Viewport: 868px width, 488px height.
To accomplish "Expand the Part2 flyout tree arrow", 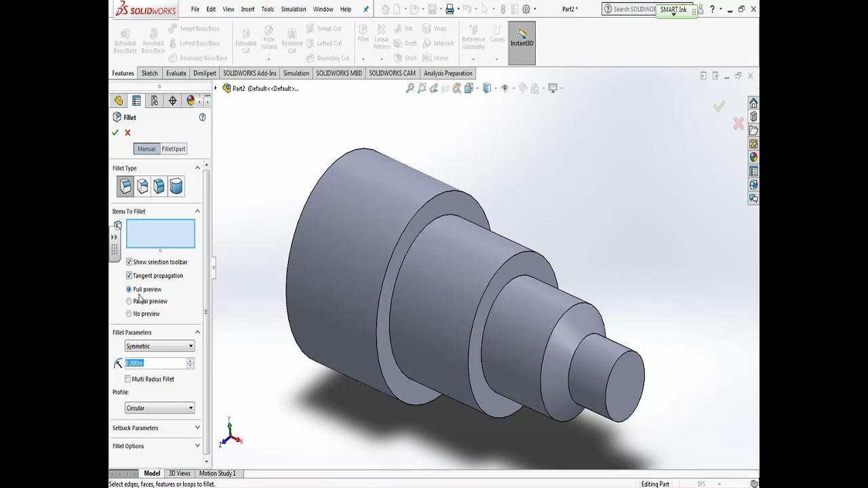I will (x=216, y=88).
